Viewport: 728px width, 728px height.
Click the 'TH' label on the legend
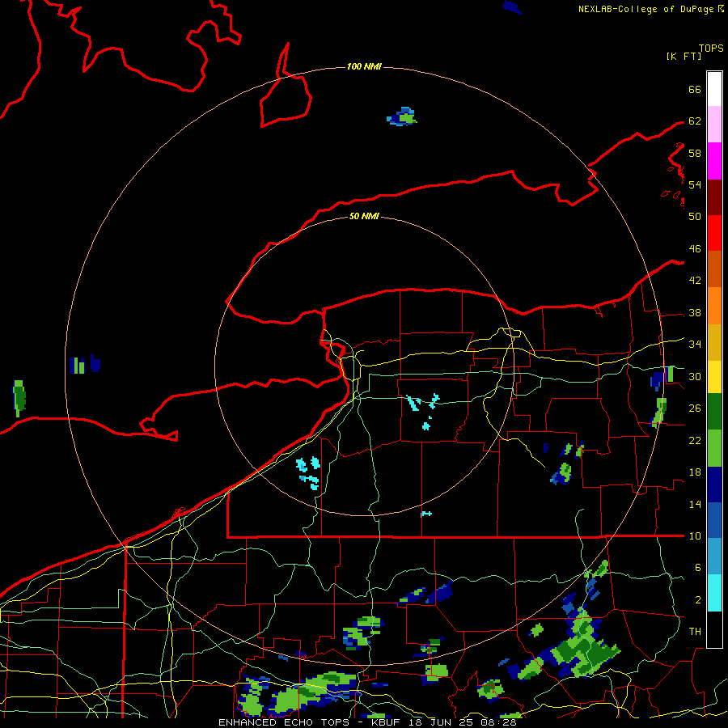(x=695, y=632)
